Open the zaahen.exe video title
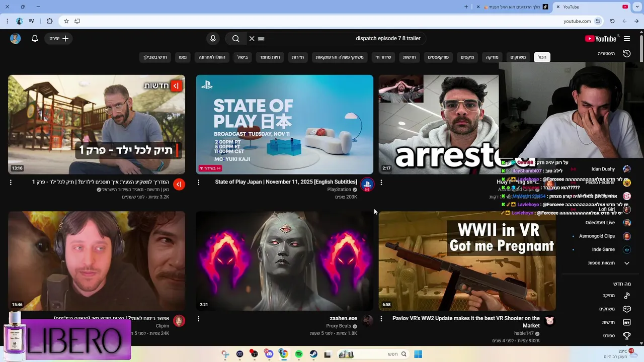The image size is (644, 362). (x=343, y=318)
